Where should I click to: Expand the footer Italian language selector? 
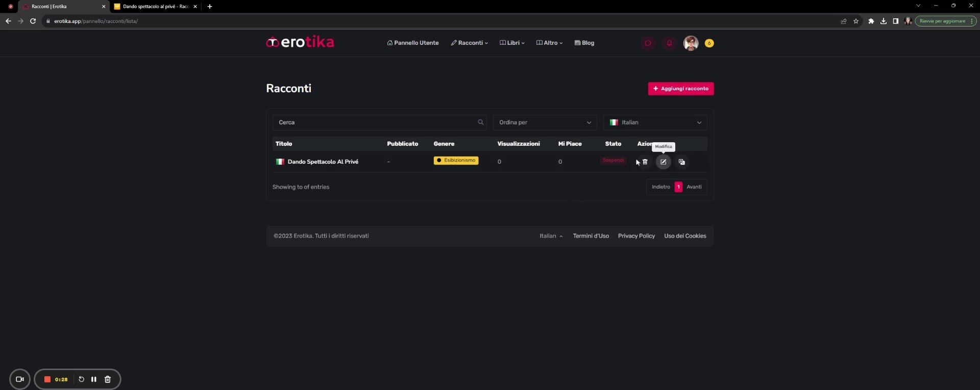point(551,236)
